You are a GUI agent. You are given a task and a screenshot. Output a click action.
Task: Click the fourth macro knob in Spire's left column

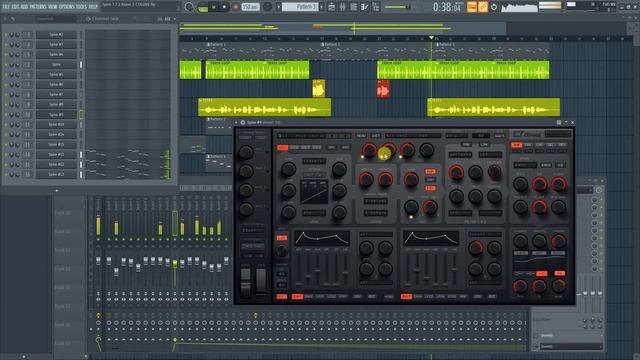[246, 209]
